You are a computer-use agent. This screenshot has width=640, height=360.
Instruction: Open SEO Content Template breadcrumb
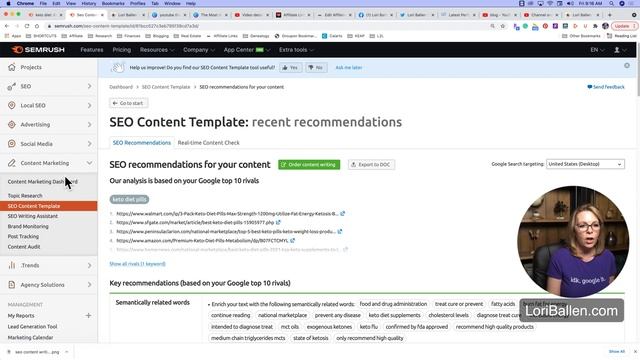[166, 87]
